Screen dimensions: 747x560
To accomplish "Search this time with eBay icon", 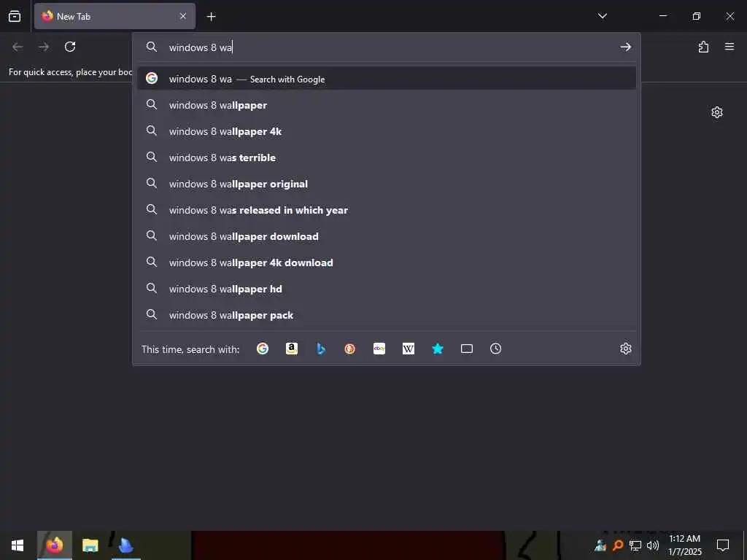I will pyautogui.click(x=379, y=349).
